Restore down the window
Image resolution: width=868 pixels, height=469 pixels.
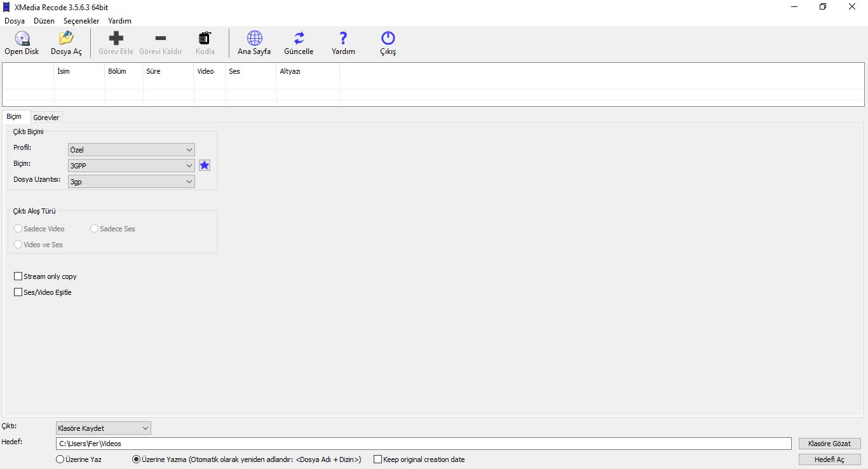[x=824, y=6]
